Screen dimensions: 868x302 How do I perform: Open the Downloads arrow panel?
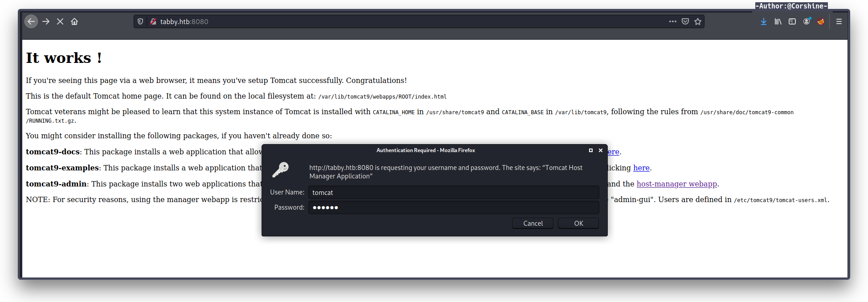click(764, 21)
